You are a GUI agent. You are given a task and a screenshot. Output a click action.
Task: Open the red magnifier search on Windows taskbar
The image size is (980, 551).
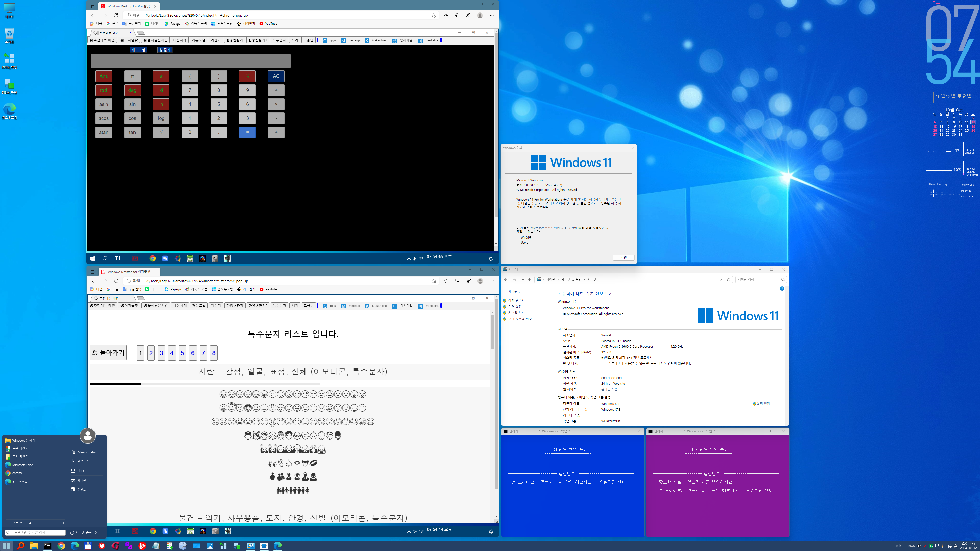pos(20,546)
